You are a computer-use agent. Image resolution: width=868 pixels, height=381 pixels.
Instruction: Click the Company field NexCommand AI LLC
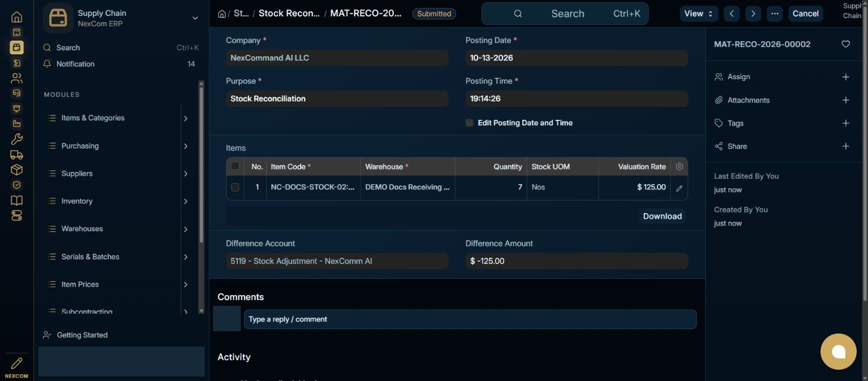(x=337, y=58)
